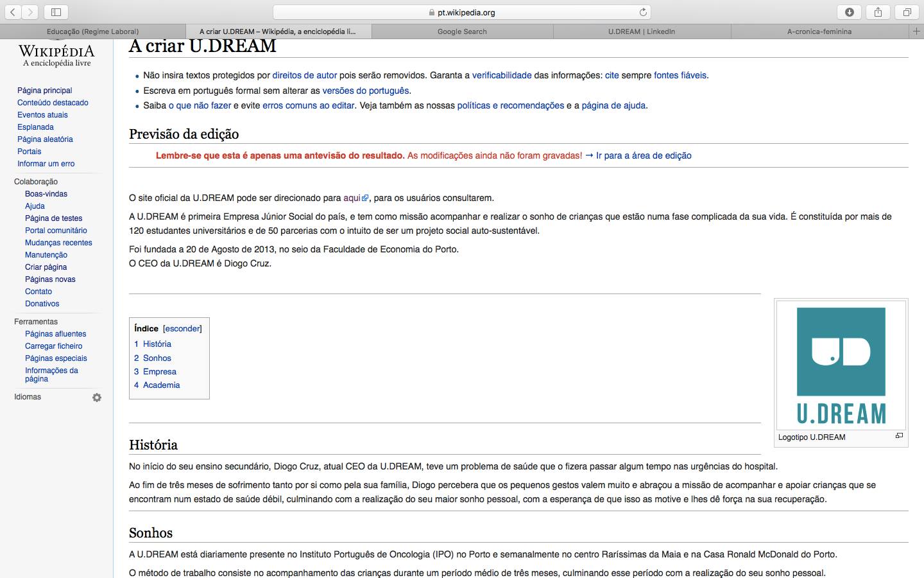This screenshot has height=578, width=924.
Task: Open the direitos de autor link
Action: 305,75
